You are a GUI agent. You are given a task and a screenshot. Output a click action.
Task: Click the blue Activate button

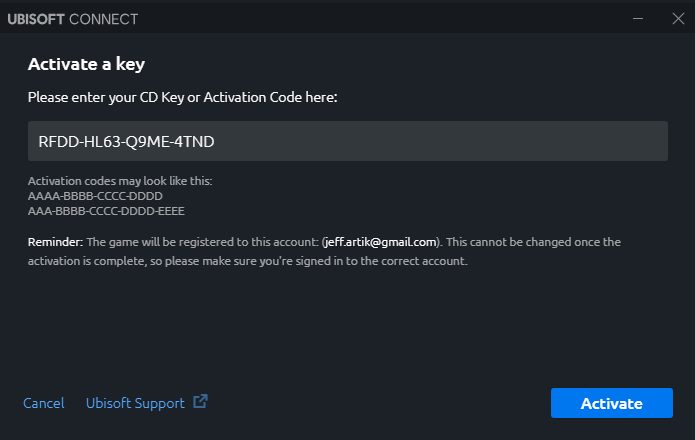pos(612,403)
